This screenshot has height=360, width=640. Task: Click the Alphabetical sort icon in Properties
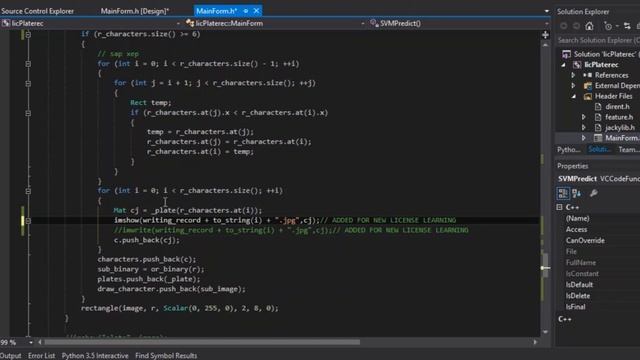577,193
